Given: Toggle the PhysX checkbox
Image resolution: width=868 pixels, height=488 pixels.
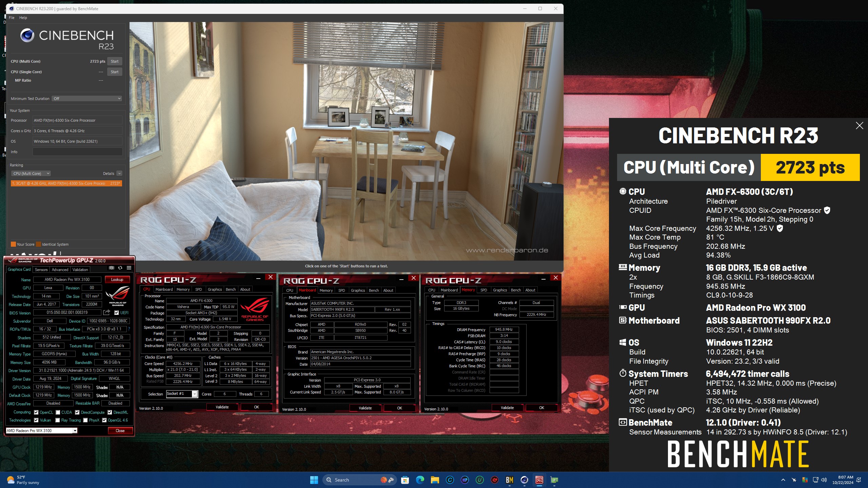Looking at the screenshot, I should 85,420.
